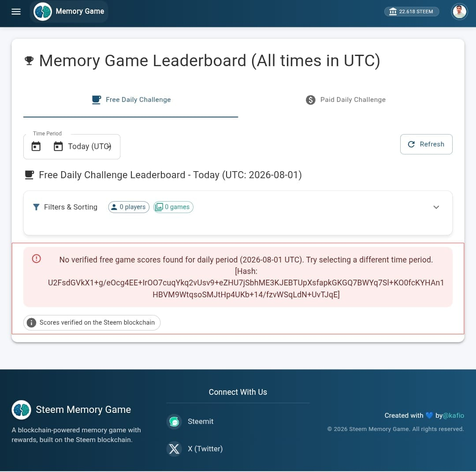
Task: Open the X (Twitter) link
Action: coord(195,449)
